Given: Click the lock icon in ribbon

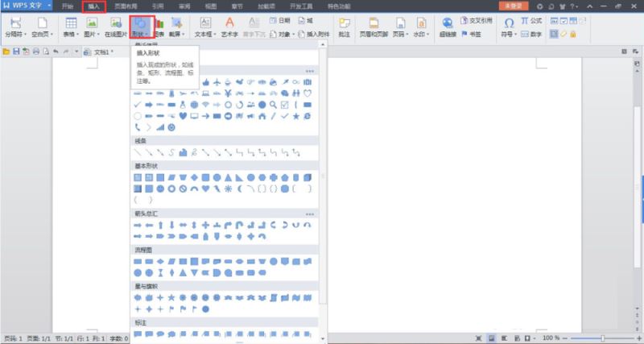Looking at the screenshot, I should click(573, 34).
